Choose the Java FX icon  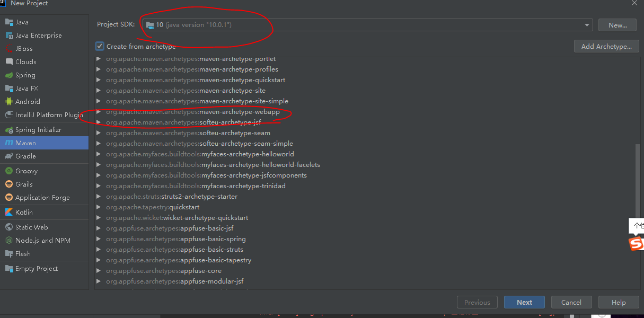click(8, 89)
